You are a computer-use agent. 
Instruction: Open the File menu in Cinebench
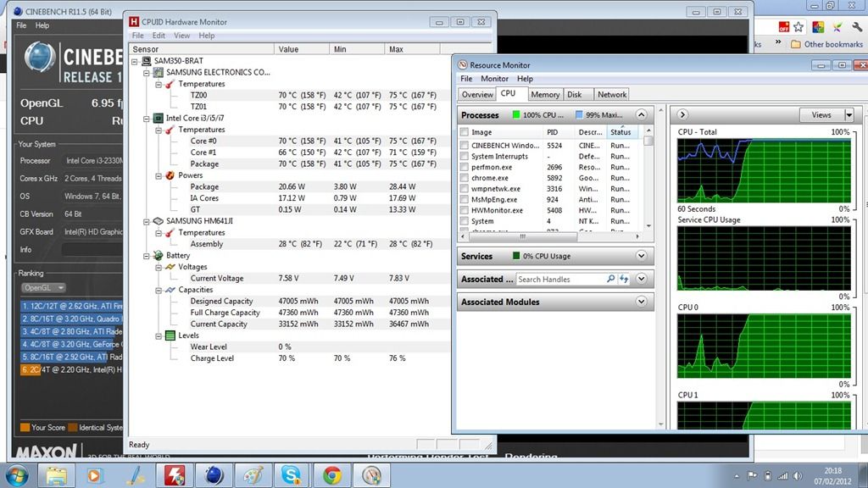pos(21,25)
